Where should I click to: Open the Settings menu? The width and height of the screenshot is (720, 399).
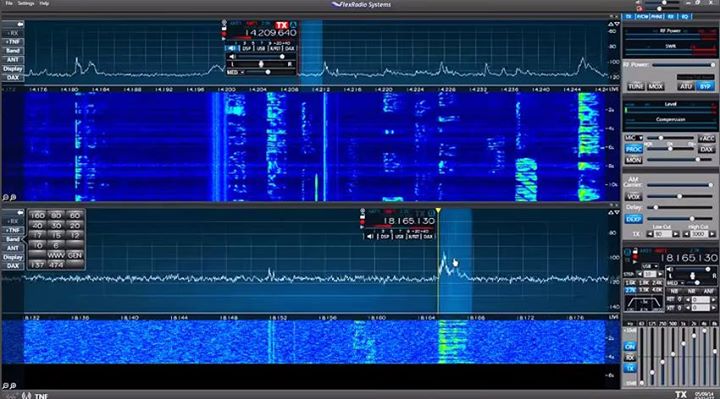[x=26, y=3]
